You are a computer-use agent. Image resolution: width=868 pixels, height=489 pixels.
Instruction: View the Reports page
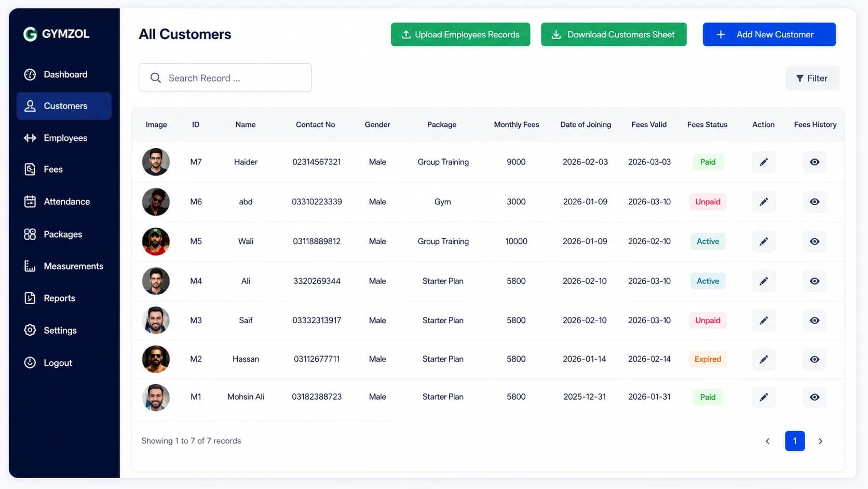click(64, 298)
